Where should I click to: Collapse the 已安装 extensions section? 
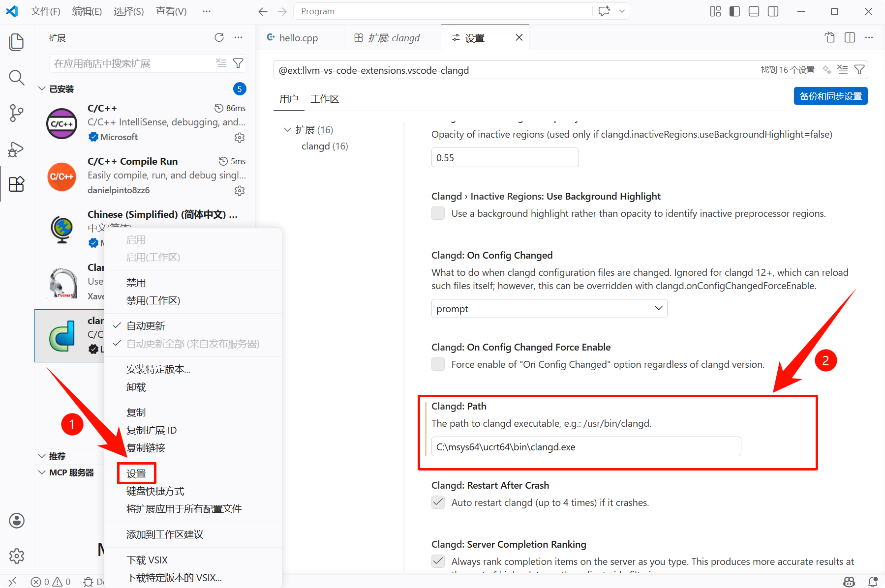pyautogui.click(x=42, y=89)
